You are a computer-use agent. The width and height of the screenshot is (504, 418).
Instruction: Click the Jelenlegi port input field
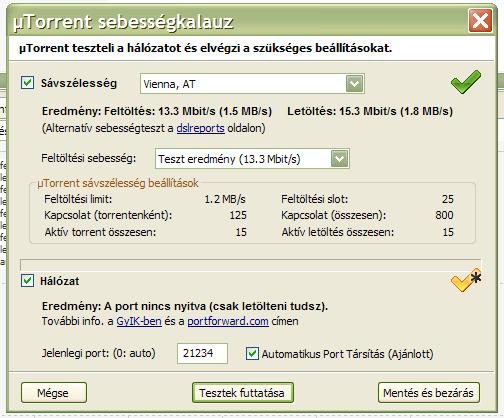[202, 353]
